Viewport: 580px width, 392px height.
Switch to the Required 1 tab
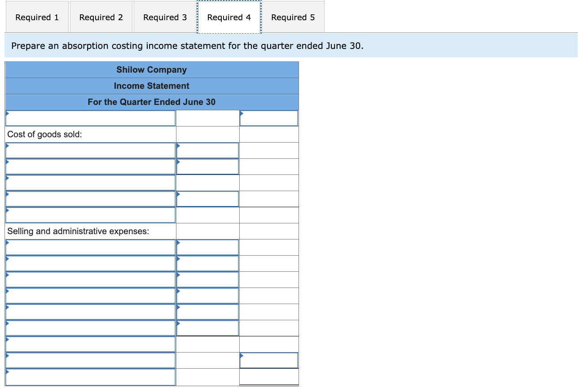pos(37,17)
